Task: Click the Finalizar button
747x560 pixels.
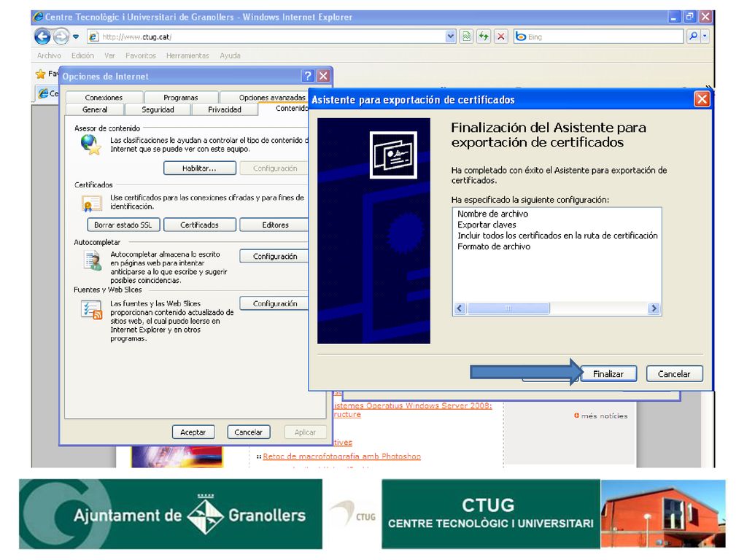Action: point(608,374)
